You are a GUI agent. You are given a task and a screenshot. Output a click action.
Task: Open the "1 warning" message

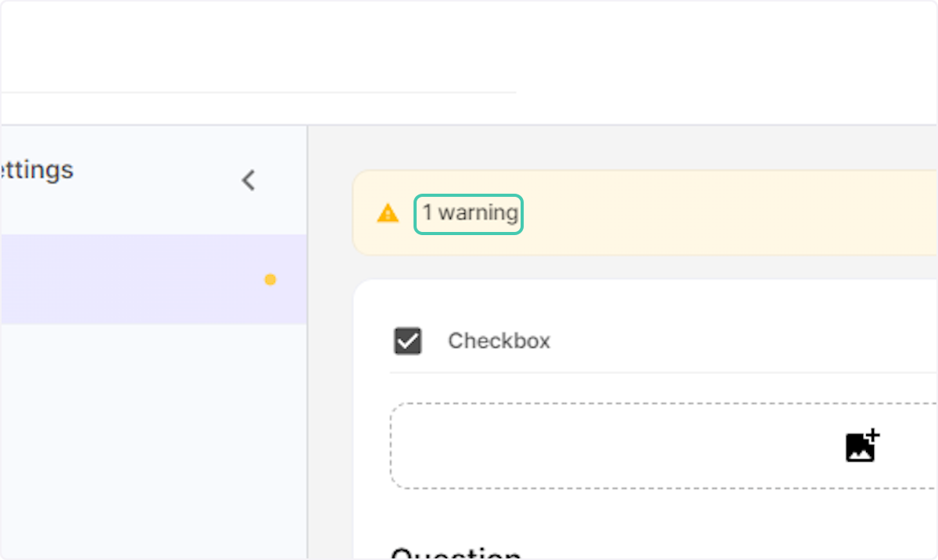coord(469,213)
